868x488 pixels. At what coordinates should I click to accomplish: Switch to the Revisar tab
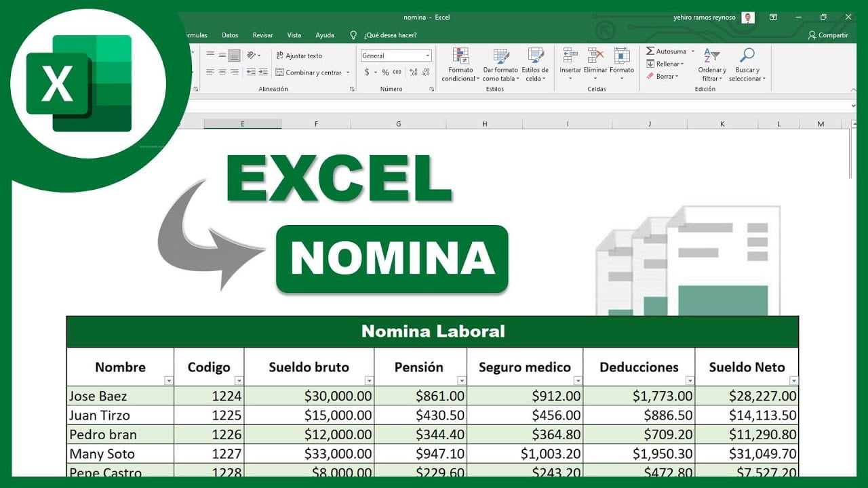(x=262, y=35)
